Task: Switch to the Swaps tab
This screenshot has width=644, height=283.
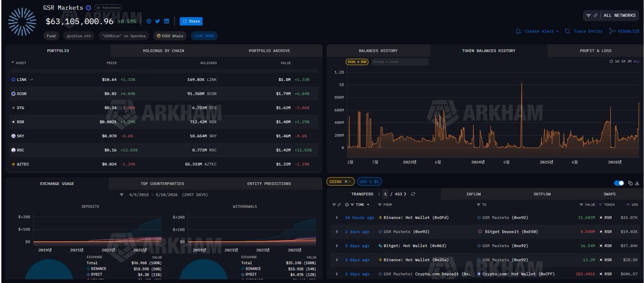Action: 609,194
